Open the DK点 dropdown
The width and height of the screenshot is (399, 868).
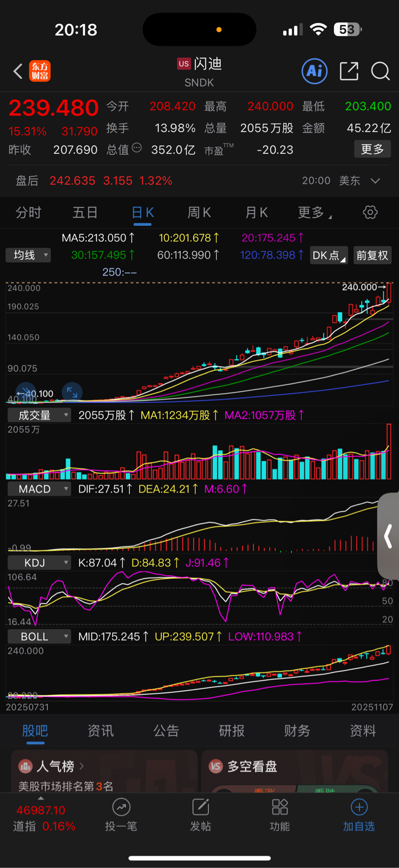coord(329,255)
